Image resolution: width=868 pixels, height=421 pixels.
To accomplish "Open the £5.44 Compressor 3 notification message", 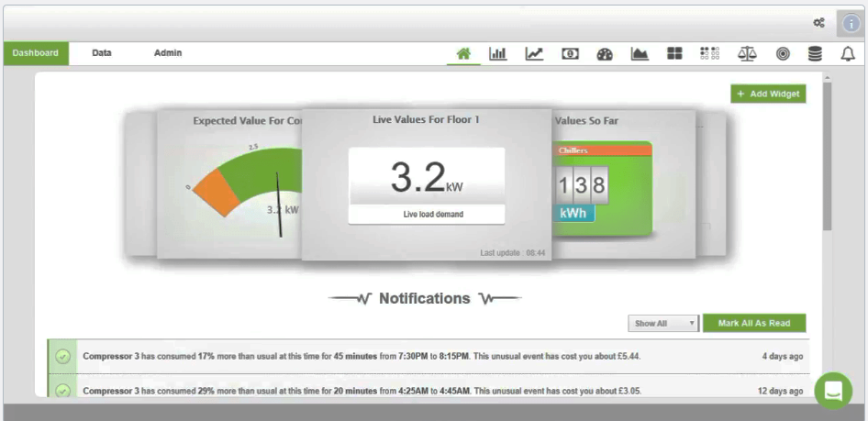I will [362, 356].
